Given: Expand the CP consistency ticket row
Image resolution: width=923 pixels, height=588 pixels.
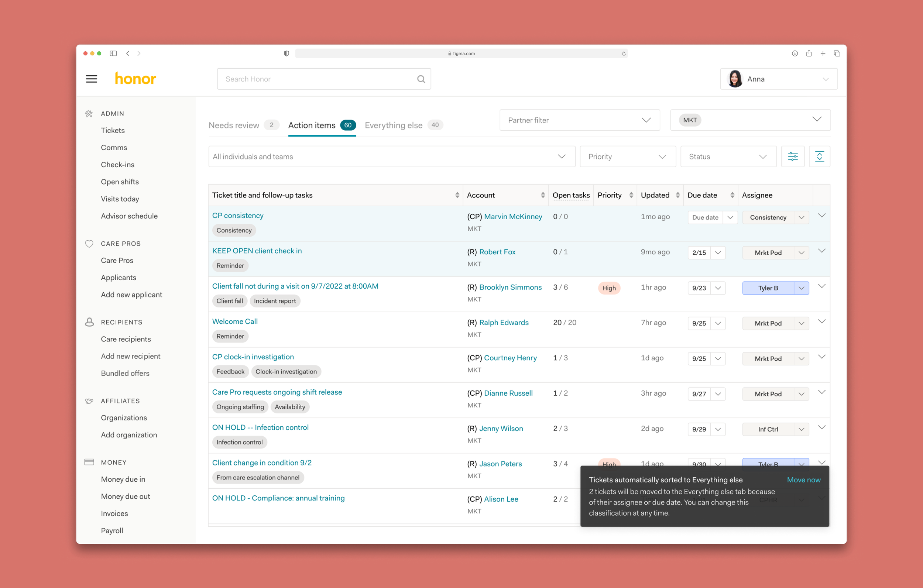Looking at the screenshot, I should click(x=821, y=216).
